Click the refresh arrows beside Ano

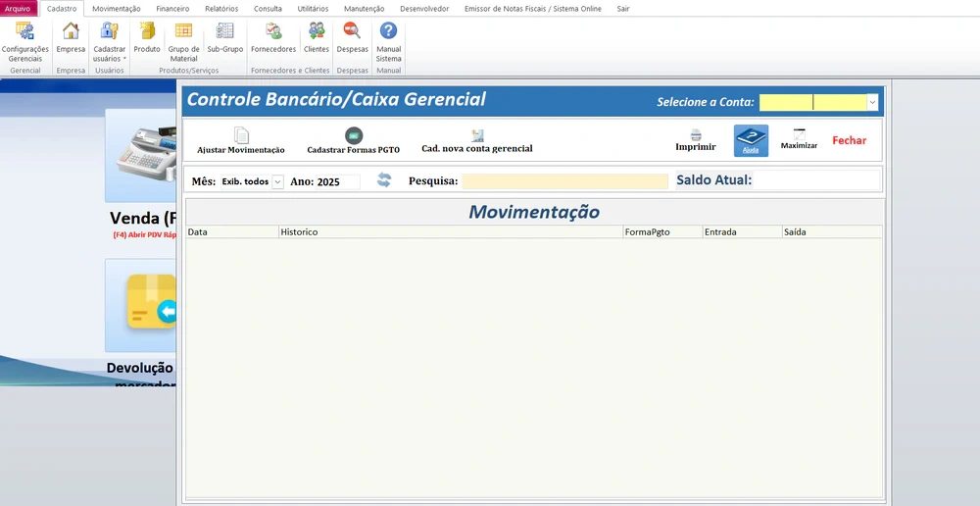[384, 180]
